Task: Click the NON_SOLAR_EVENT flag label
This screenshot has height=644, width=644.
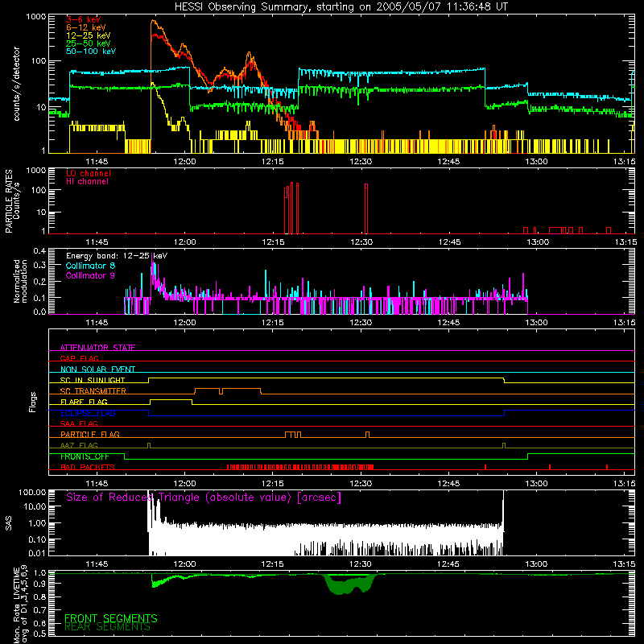Action: point(97,369)
